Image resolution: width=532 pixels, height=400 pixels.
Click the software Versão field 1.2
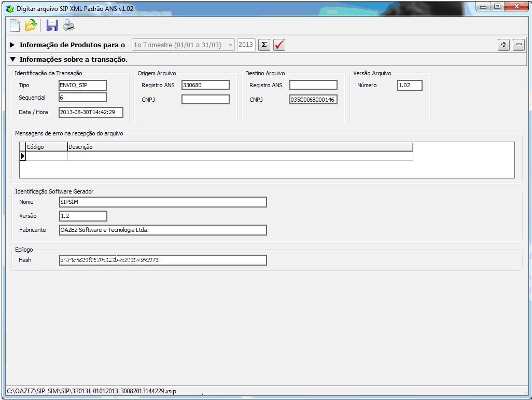(83, 216)
